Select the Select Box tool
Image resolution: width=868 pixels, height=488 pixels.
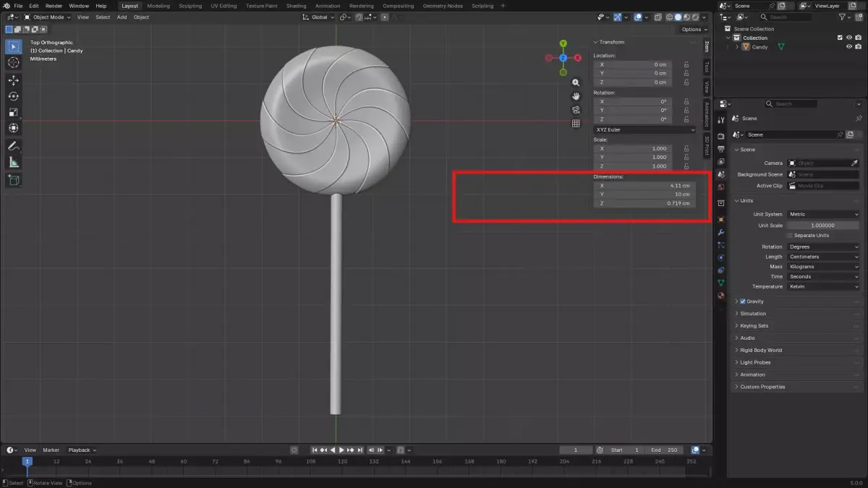(x=14, y=47)
